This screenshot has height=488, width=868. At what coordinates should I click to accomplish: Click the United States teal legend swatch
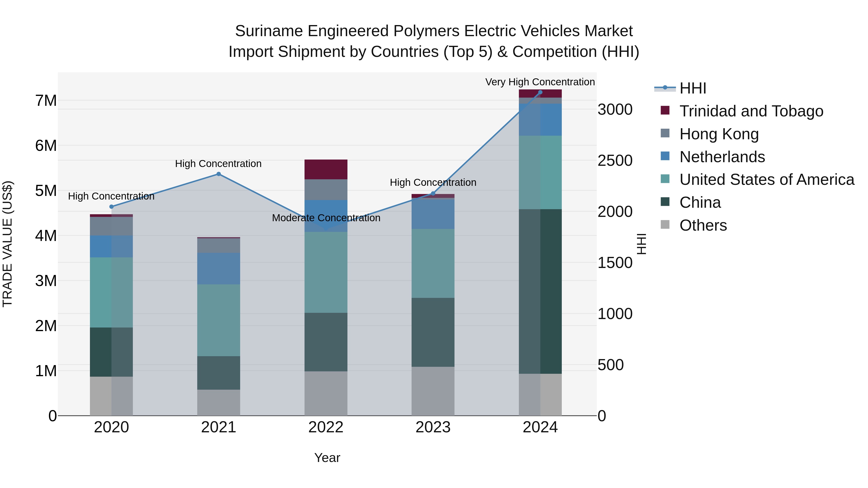[665, 179]
